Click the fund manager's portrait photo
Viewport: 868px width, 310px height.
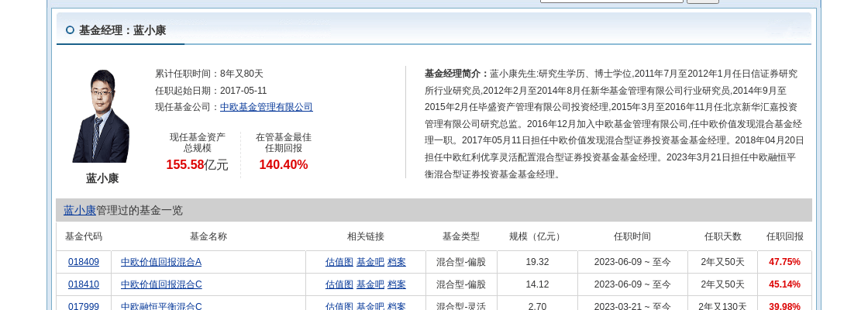coord(101,115)
